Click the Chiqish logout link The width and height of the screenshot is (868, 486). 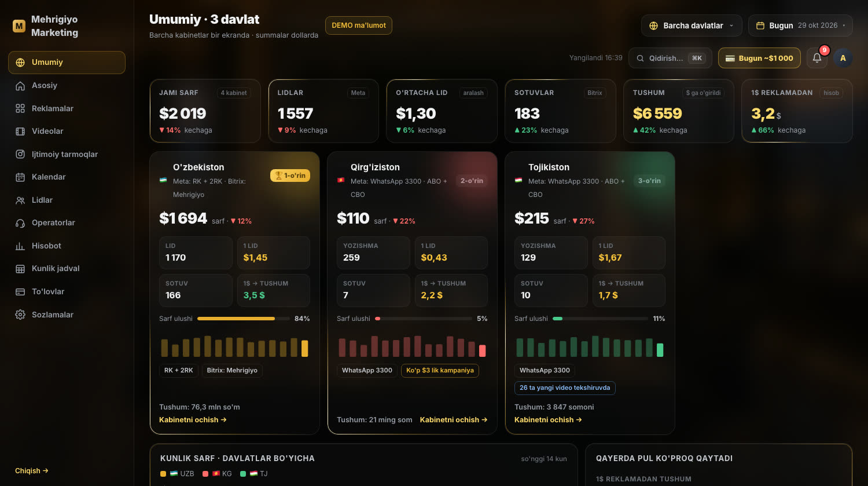(32, 470)
